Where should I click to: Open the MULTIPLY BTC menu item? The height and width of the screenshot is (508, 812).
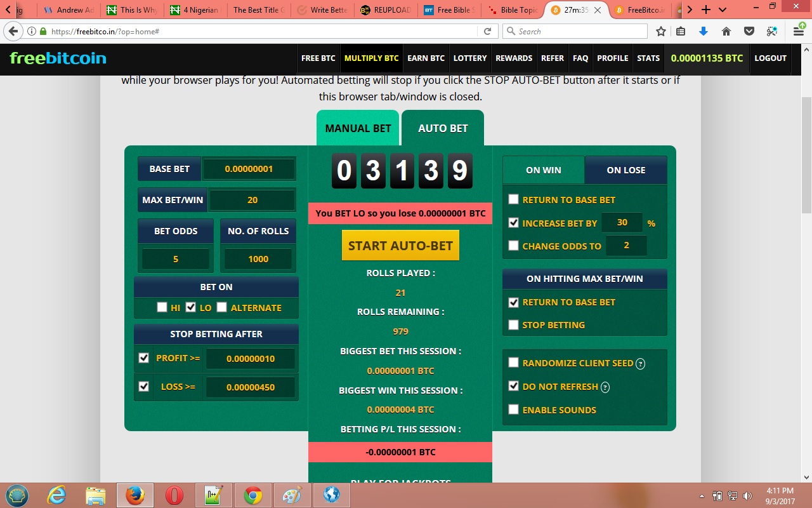click(x=372, y=58)
